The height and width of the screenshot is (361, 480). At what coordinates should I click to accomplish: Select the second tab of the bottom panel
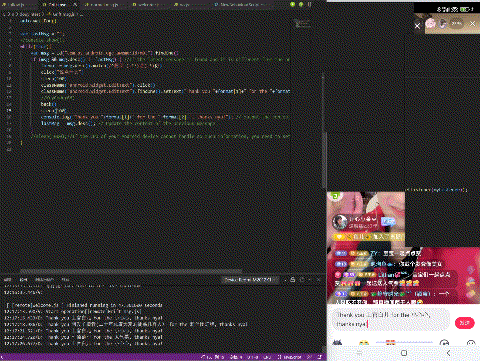(x=23, y=279)
